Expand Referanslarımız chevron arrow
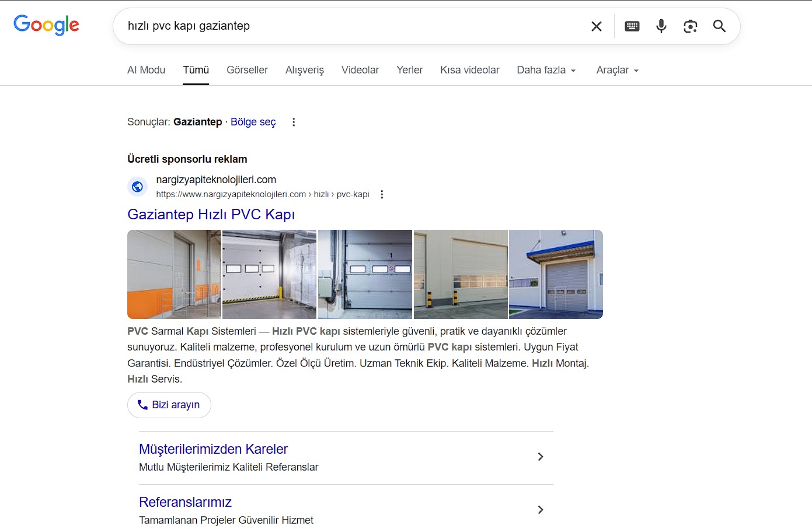 [540, 510]
